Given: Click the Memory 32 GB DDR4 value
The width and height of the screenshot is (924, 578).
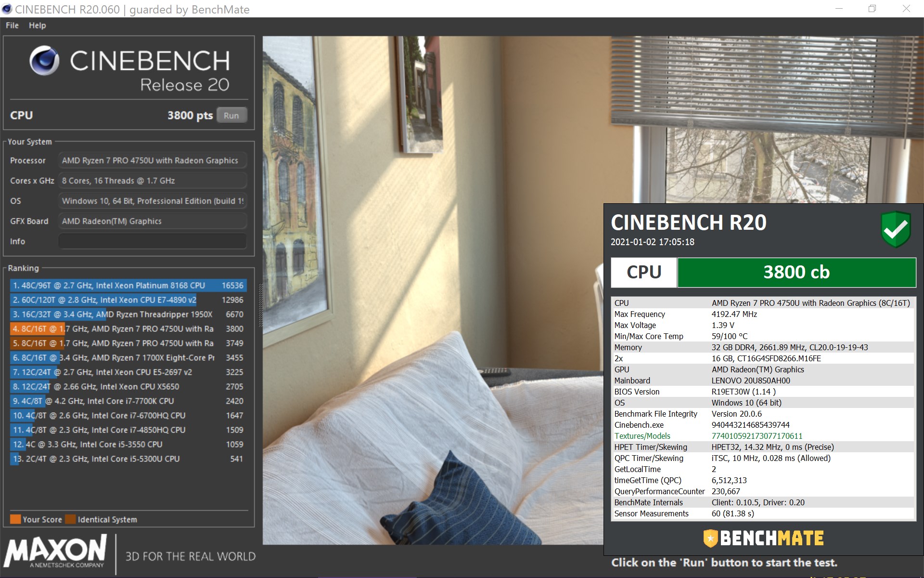Looking at the screenshot, I should (790, 347).
